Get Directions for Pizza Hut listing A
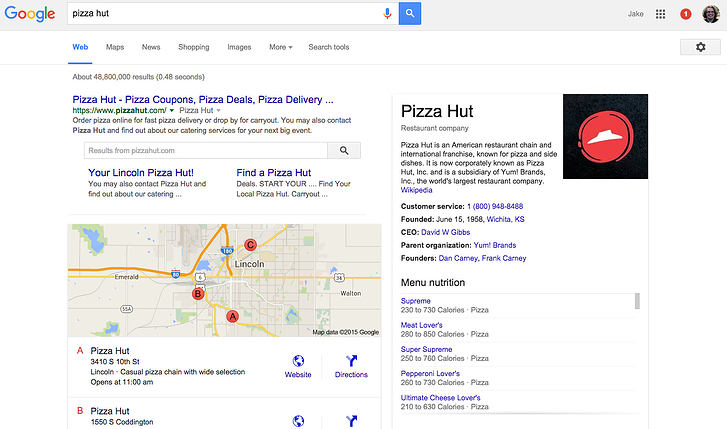Viewport: 727px width, 429px height. pos(351,366)
